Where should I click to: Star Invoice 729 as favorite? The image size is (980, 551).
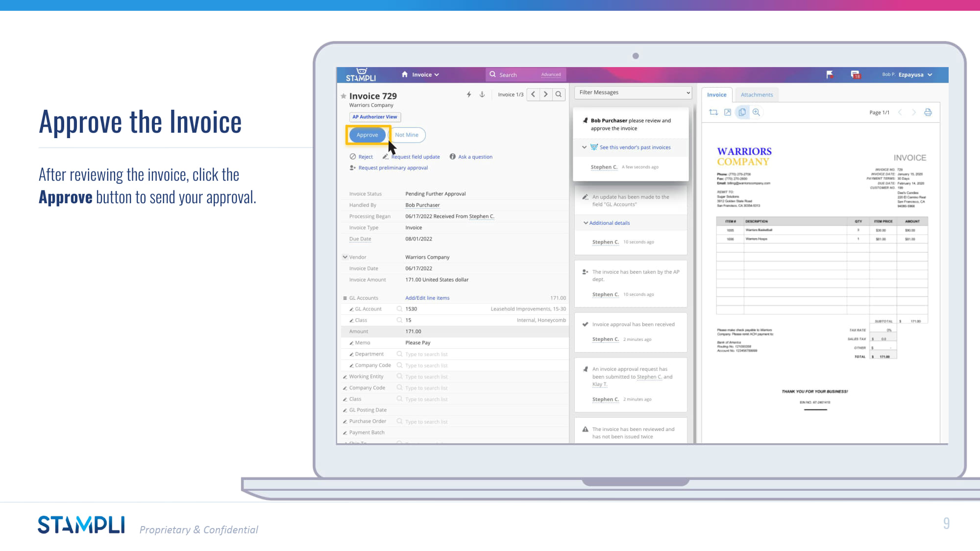[x=343, y=96]
